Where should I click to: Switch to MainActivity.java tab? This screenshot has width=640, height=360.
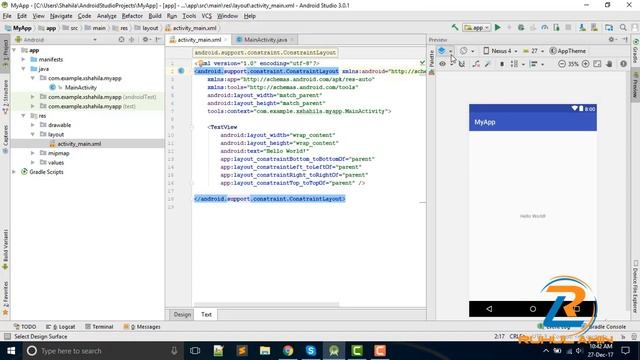(x=264, y=40)
